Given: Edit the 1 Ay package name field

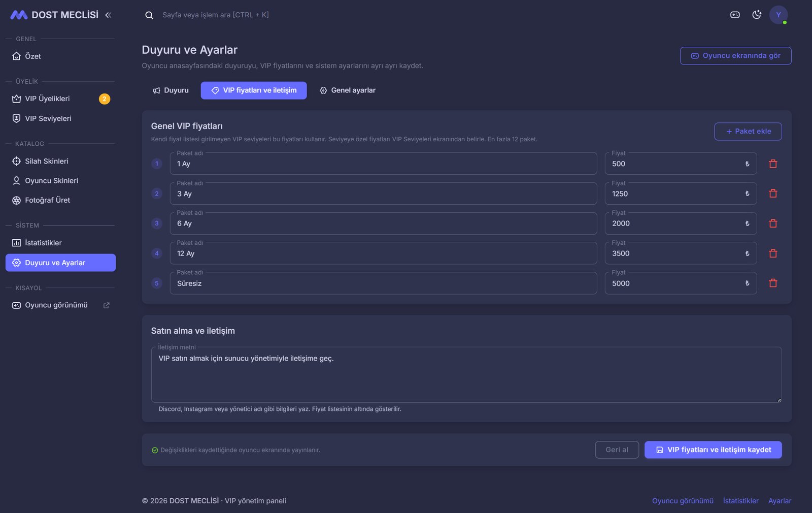Looking at the screenshot, I should (x=383, y=164).
